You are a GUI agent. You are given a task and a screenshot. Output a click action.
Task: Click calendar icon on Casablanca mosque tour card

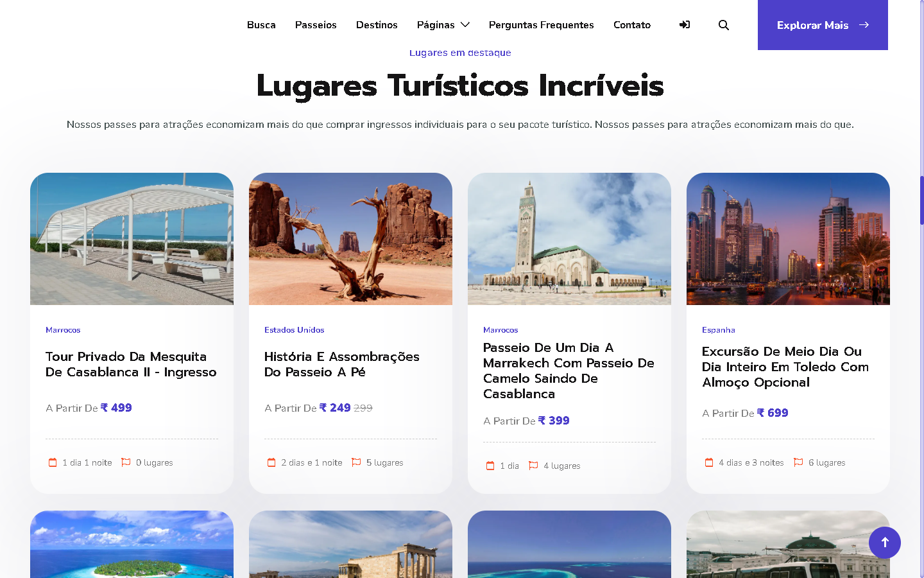click(x=53, y=462)
